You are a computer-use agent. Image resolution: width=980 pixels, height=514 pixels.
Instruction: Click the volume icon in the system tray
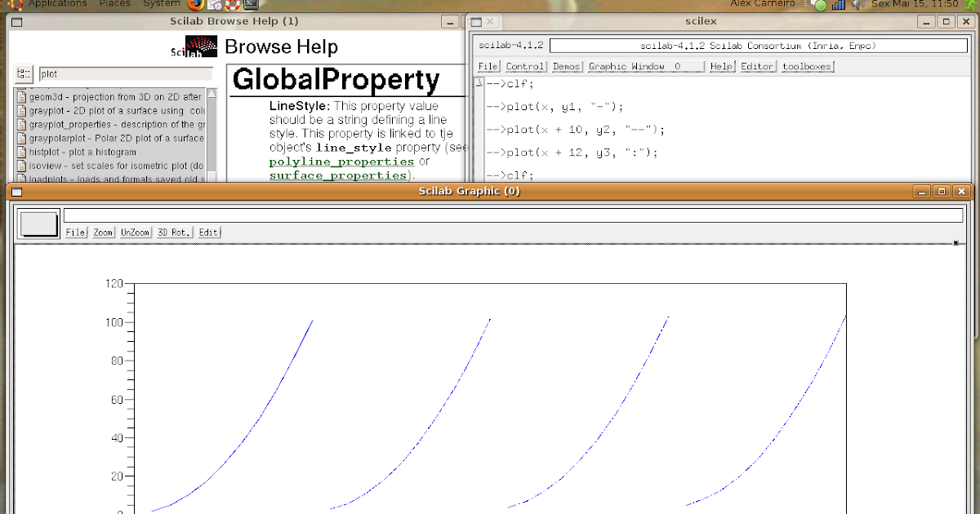pyautogui.click(x=855, y=4)
